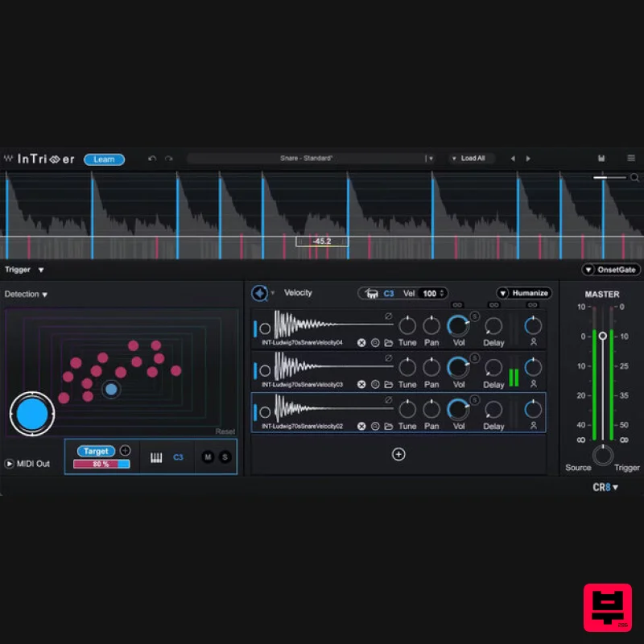Click the plus button to add a new sample

click(398, 455)
